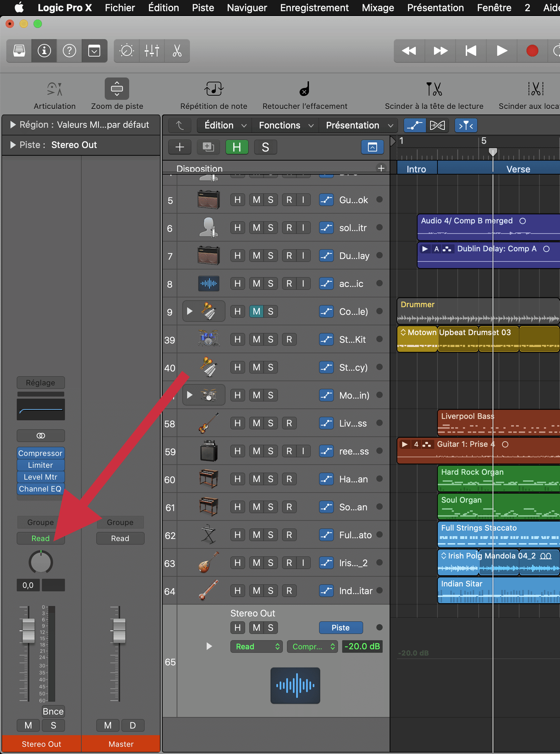This screenshot has width=560, height=754.
Task: Open the Compressor plug-in slot
Action: point(41,453)
